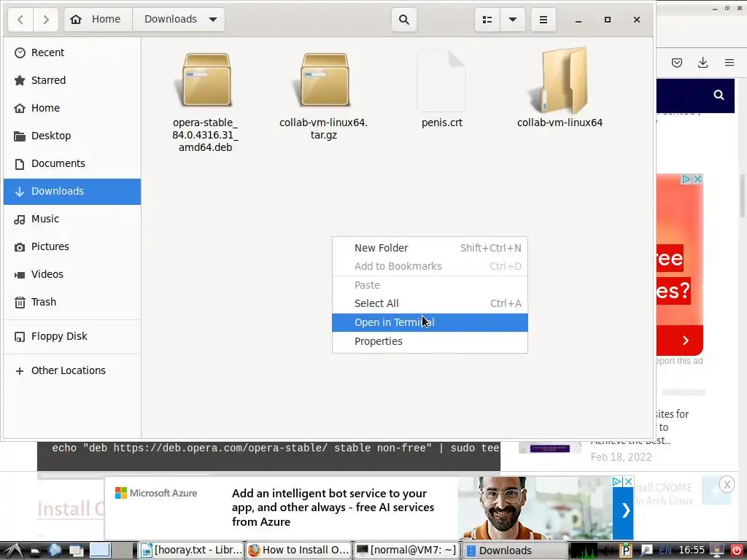Choose Select All from context menu
747x560 pixels.
[x=430, y=303]
